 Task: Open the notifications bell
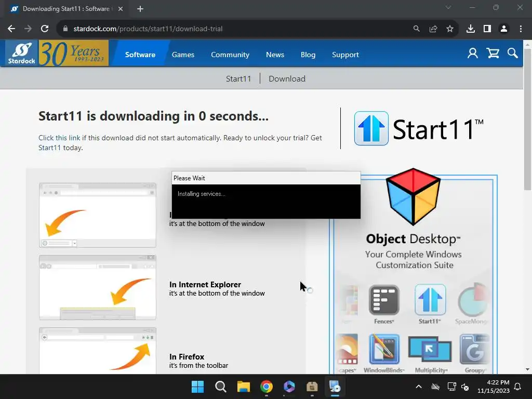click(518, 387)
